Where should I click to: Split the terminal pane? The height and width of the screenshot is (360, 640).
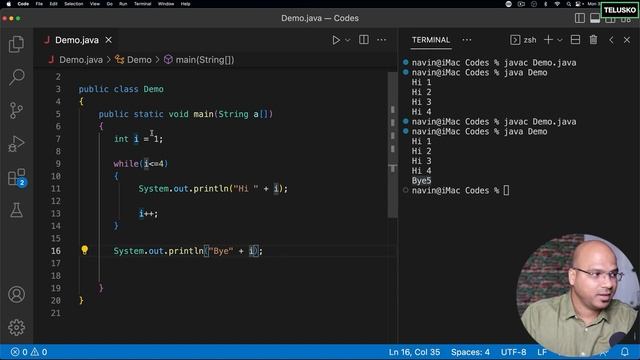point(575,40)
